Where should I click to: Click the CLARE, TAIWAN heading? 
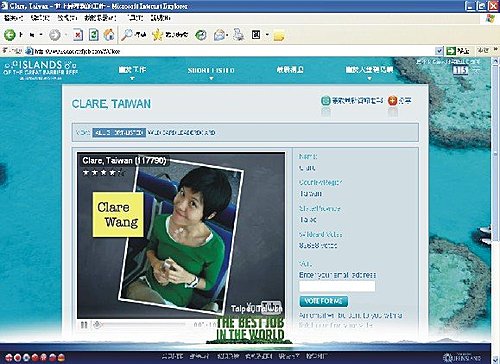[x=111, y=104]
